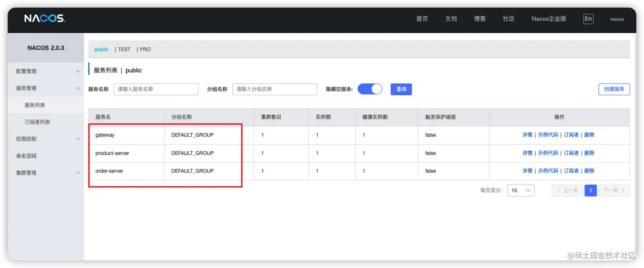
Task: Open 详情 for order-server
Action: [x=527, y=171]
